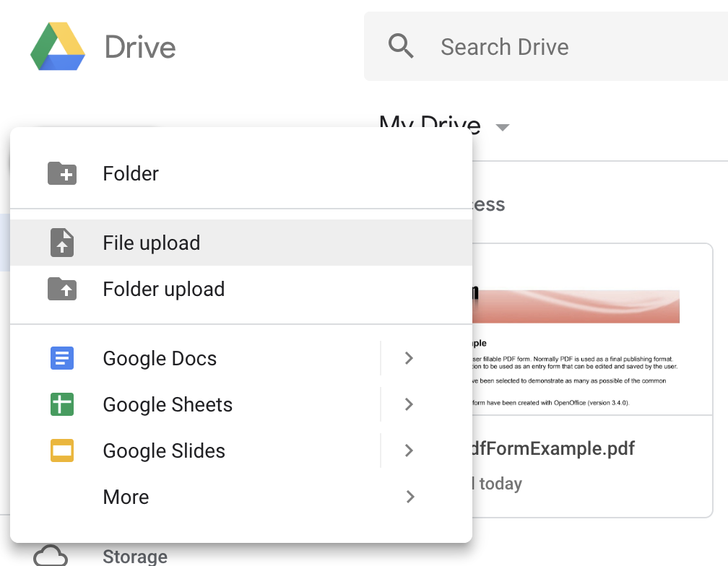Click the yellow Google Slides icon
728x566 pixels.
(x=62, y=450)
